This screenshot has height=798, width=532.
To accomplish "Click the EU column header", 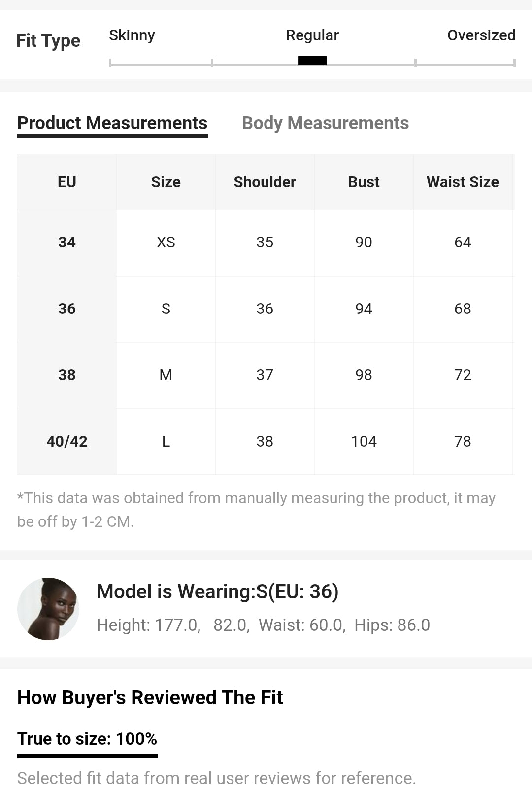I will (67, 182).
